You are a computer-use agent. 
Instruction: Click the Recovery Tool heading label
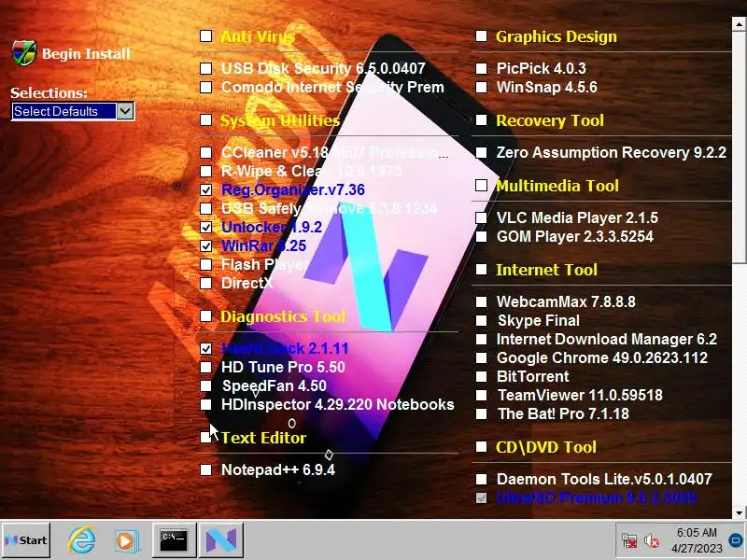click(550, 120)
